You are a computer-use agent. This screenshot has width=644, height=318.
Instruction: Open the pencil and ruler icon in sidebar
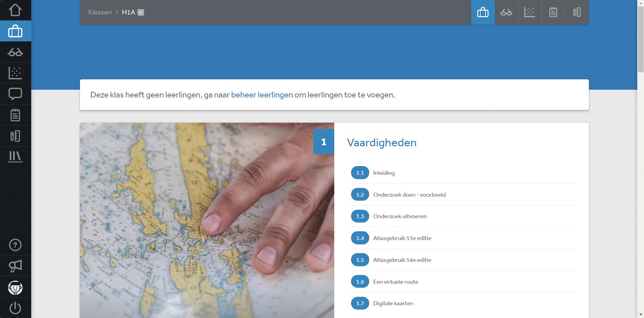coord(15,136)
